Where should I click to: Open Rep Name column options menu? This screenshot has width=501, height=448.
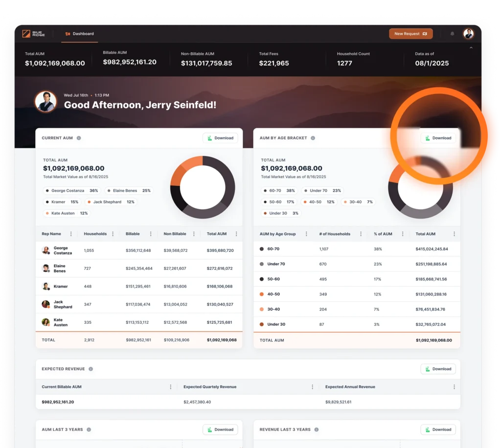click(x=71, y=234)
